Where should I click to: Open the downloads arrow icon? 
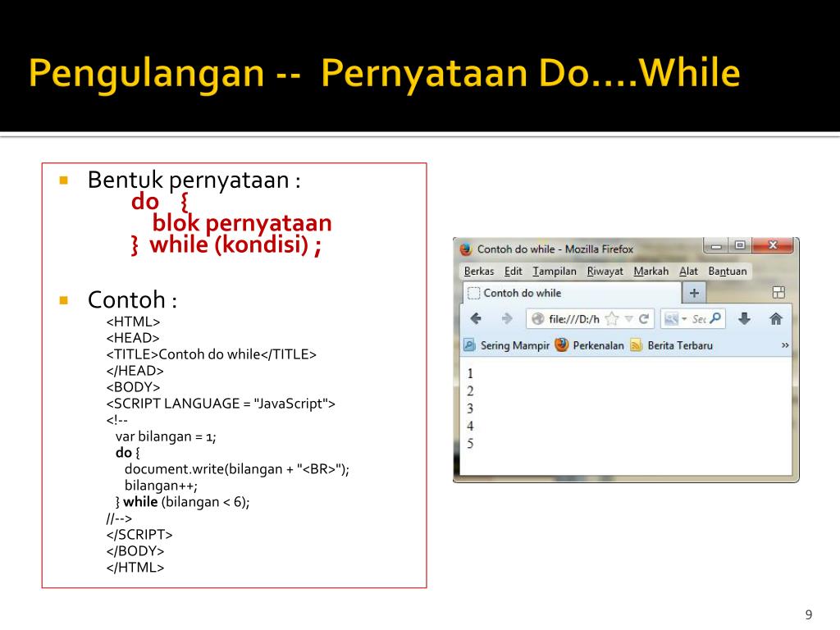pyautogui.click(x=744, y=319)
